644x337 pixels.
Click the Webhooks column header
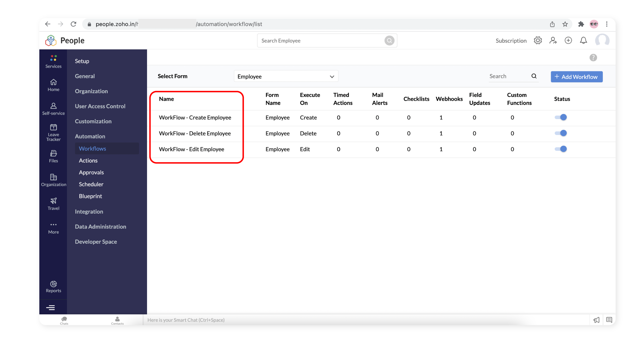[449, 99]
